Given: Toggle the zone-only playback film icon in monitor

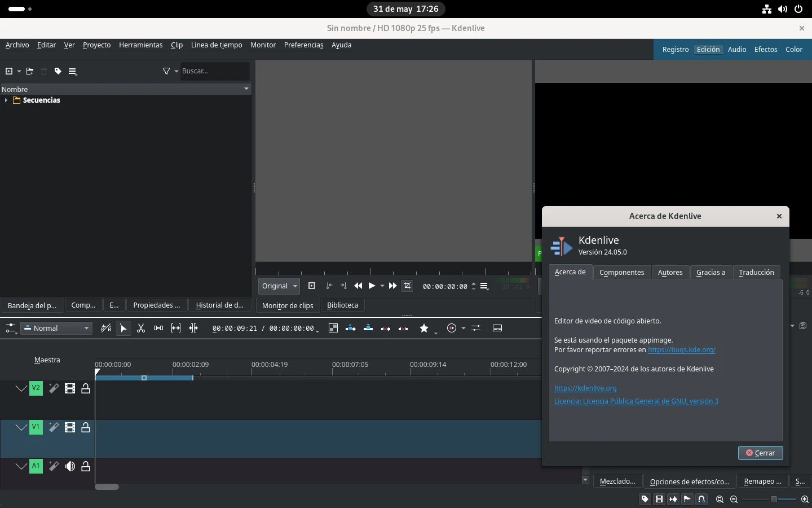Looking at the screenshot, I should coord(312,286).
